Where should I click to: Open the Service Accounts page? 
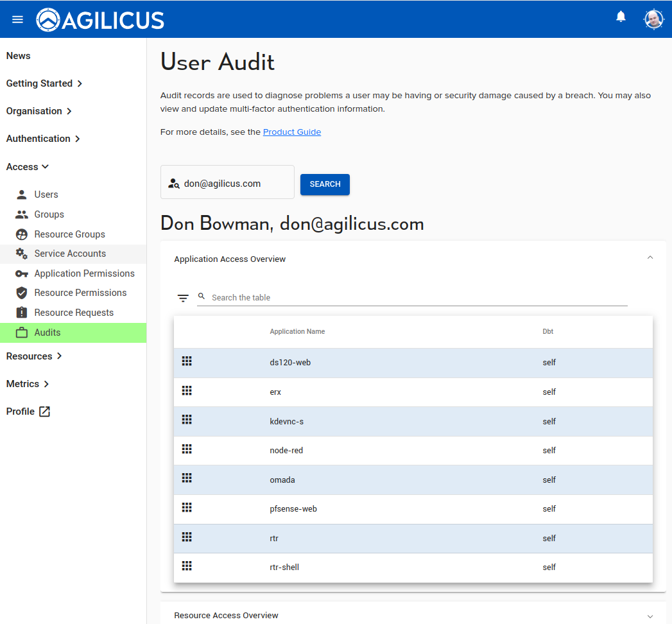click(x=69, y=254)
